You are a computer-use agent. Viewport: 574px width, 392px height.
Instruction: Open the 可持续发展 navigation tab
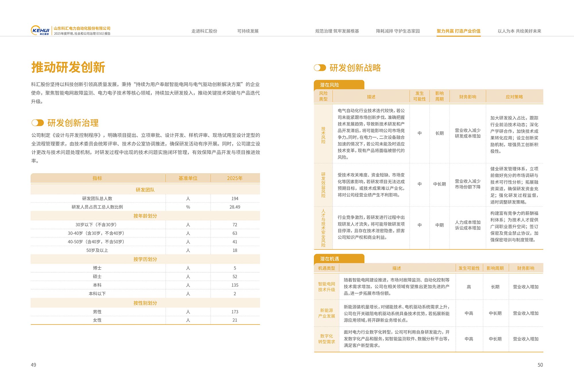tap(248, 31)
